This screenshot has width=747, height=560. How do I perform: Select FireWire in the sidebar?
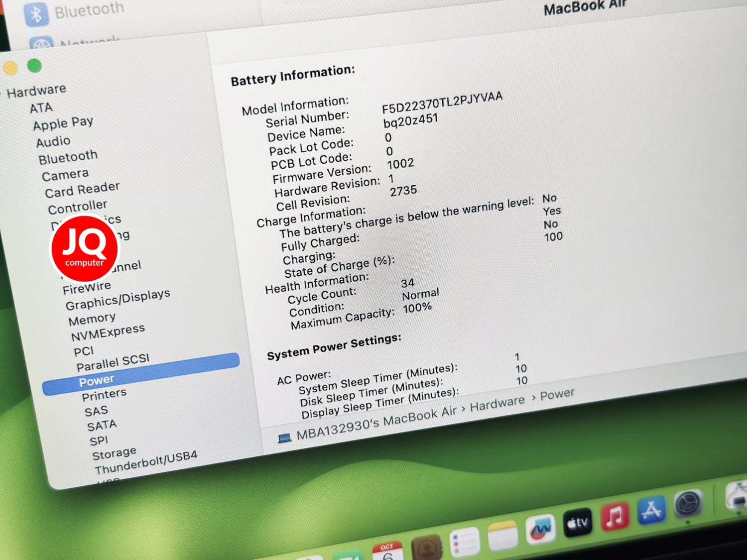87,288
